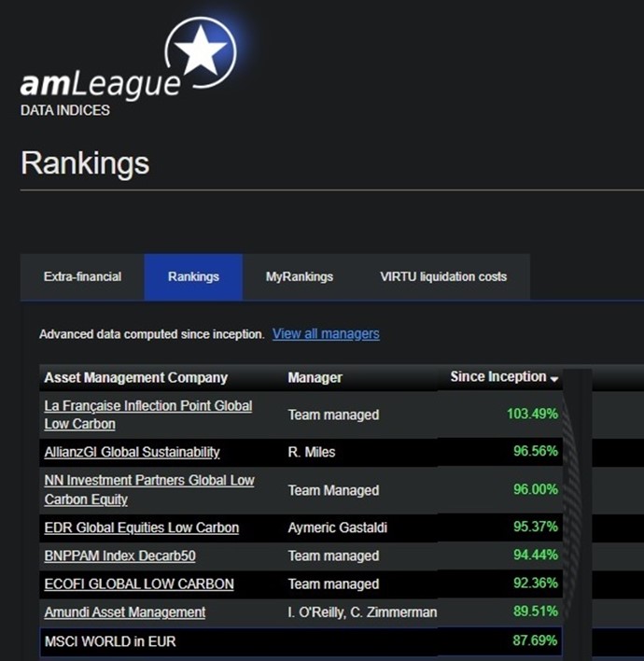
Task: Click the 103.49% performance value
Action: (x=532, y=414)
